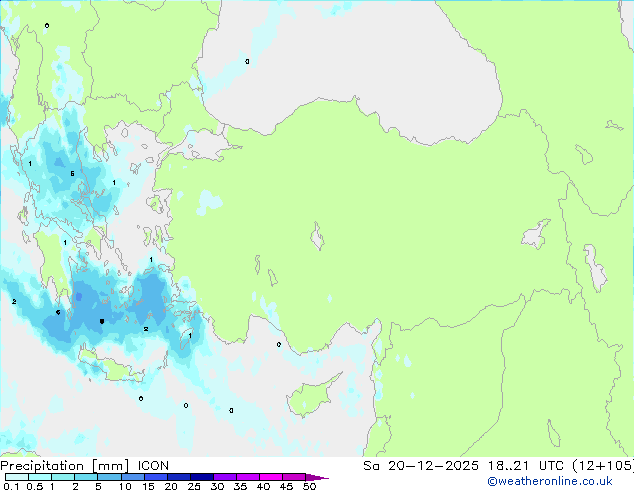Click the island of Cyprus on the map

click(311, 396)
